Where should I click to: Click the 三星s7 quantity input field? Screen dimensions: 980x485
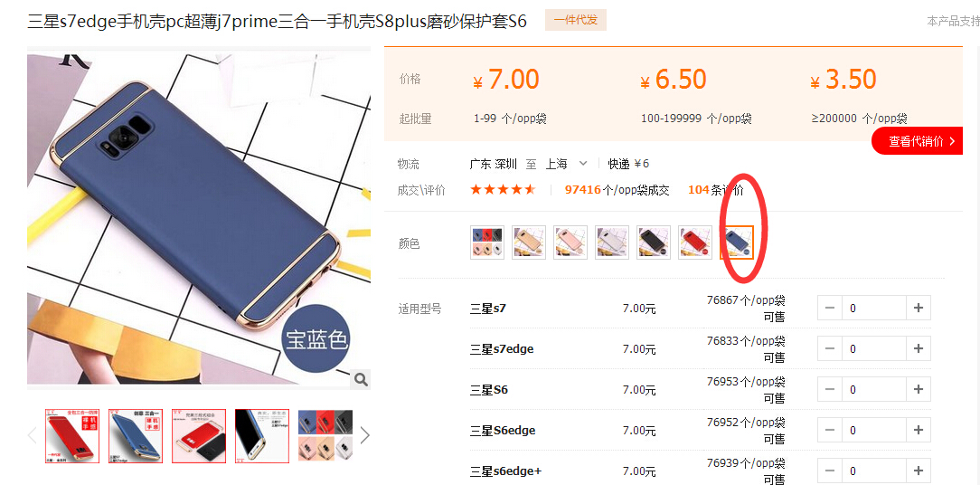[873, 308]
